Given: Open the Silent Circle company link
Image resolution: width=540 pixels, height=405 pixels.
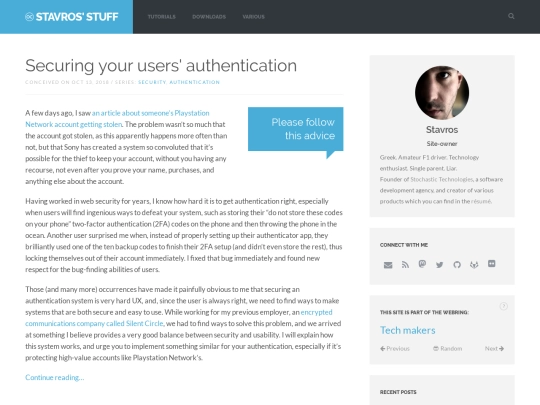Looking at the screenshot, I should tap(179, 318).
